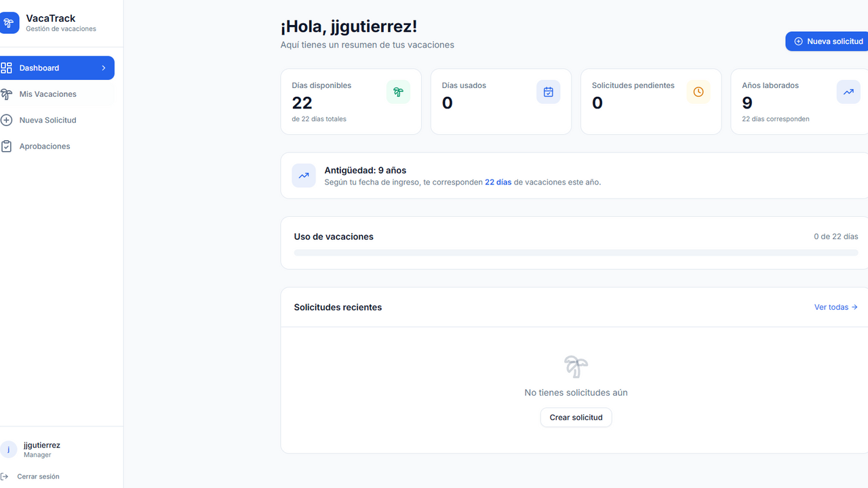Click the ¡Hola, jjgutierrez! heading
The width and height of the screenshot is (868, 488).
click(x=349, y=26)
